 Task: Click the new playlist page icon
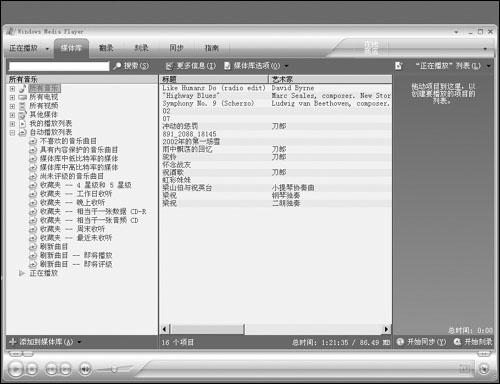click(398, 66)
